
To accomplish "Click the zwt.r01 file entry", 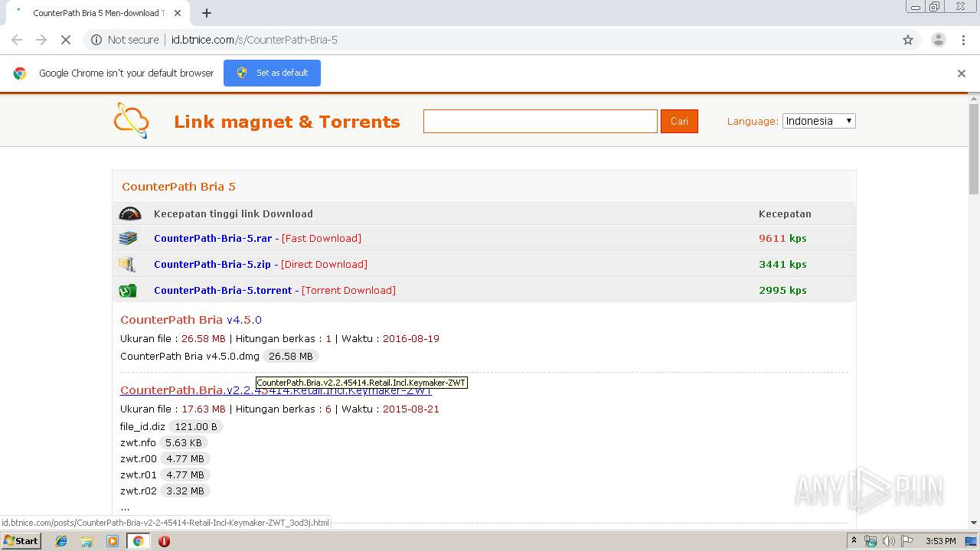I will (x=139, y=474).
